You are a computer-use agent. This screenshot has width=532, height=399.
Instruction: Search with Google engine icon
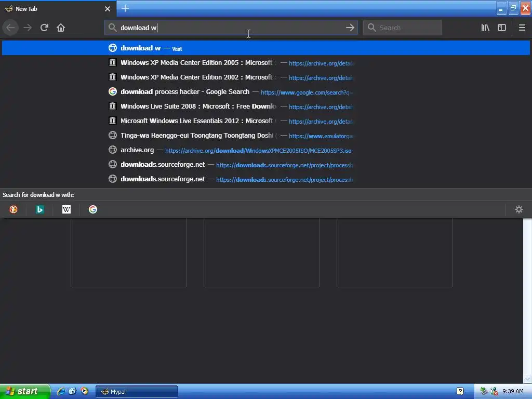click(x=93, y=209)
